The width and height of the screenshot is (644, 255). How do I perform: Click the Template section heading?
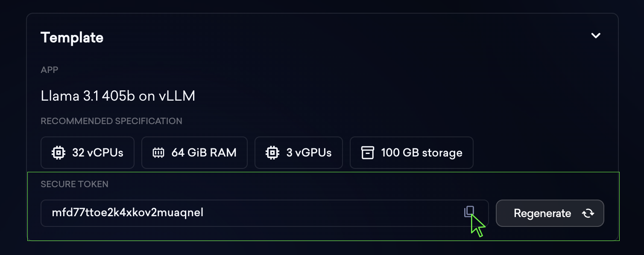pos(72,38)
